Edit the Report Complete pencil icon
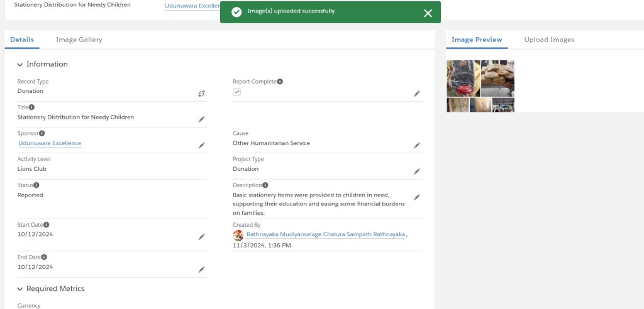The image size is (644, 309). click(x=416, y=94)
